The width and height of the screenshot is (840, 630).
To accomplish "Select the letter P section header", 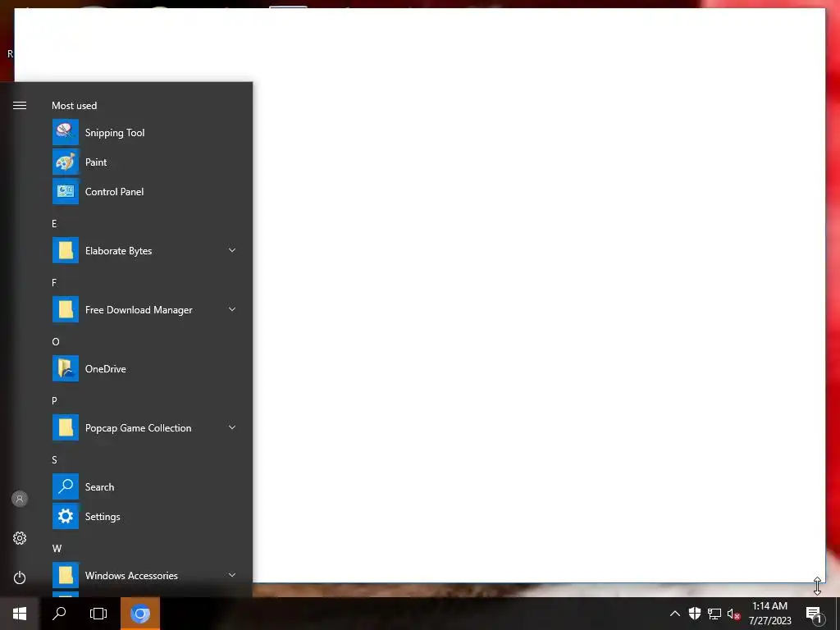I will [x=54, y=400].
